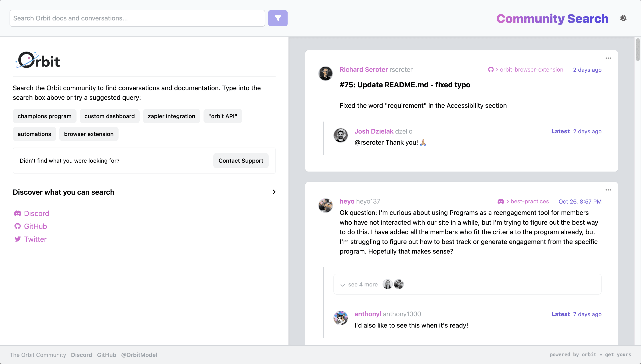641x364 pixels.
Task: Click the Oct 26, 8:57 PM timestamp
Action: point(580,202)
